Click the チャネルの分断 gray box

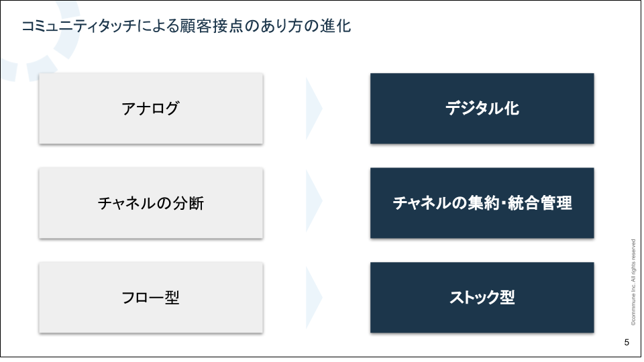coord(151,202)
